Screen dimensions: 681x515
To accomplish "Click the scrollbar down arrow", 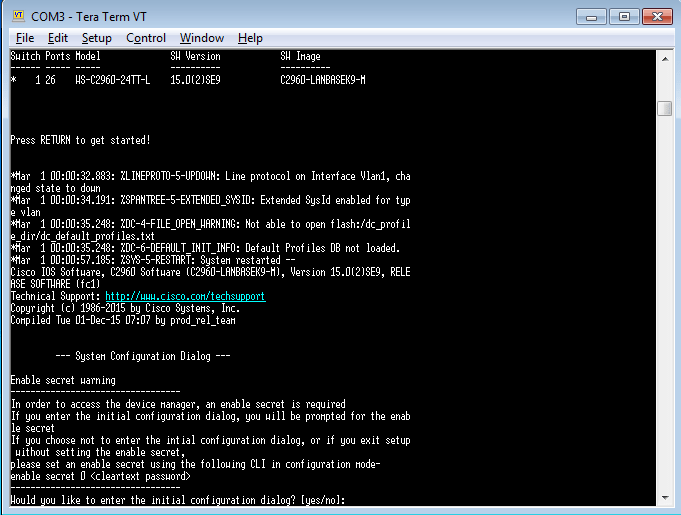I will tap(664, 498).
